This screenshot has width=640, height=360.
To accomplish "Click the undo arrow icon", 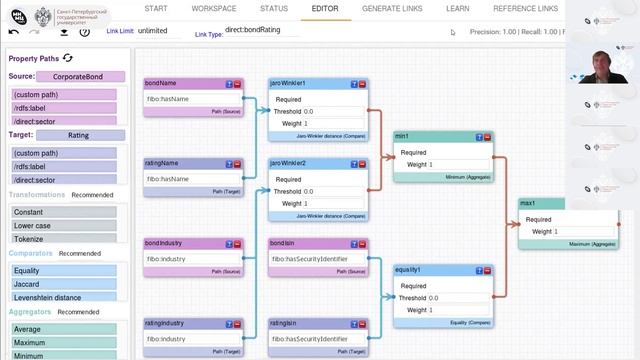I will 13,32.
